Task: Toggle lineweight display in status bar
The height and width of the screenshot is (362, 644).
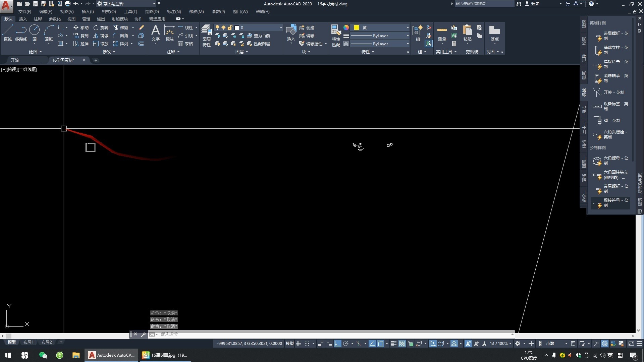Action: (393, 344)
